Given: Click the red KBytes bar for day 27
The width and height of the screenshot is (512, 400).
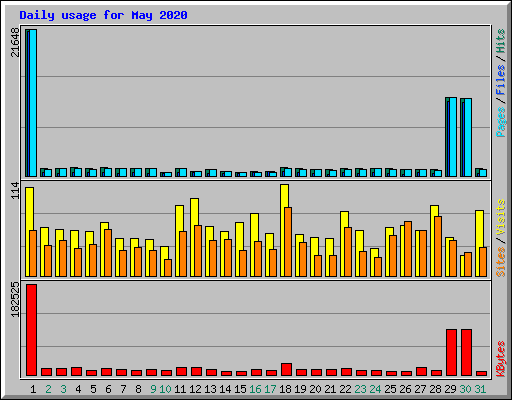Looking at the screenshot, I should (x=422, y=372).
